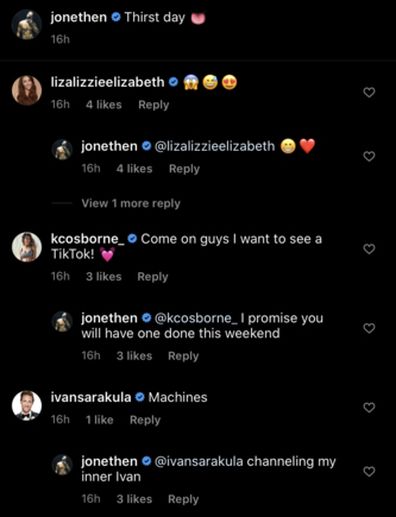This screenshot has height=517, width=396.
Task: Like jonethen's 'done this weekend' reply
Action: [369, 328]
